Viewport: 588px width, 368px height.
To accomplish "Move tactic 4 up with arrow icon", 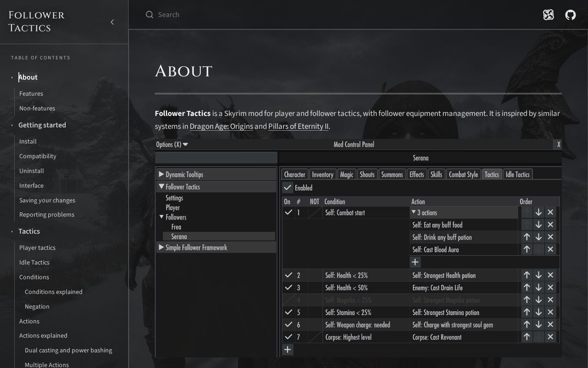I will click(526, 300).
